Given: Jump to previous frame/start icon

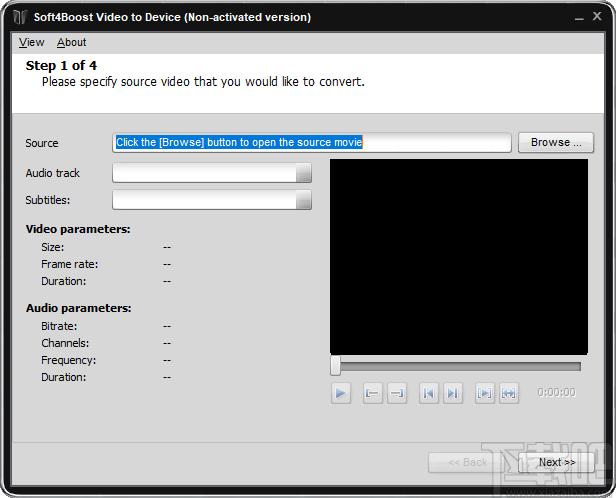Looking at the screenshot, I should pyautogui.click(x=429, y=393).
